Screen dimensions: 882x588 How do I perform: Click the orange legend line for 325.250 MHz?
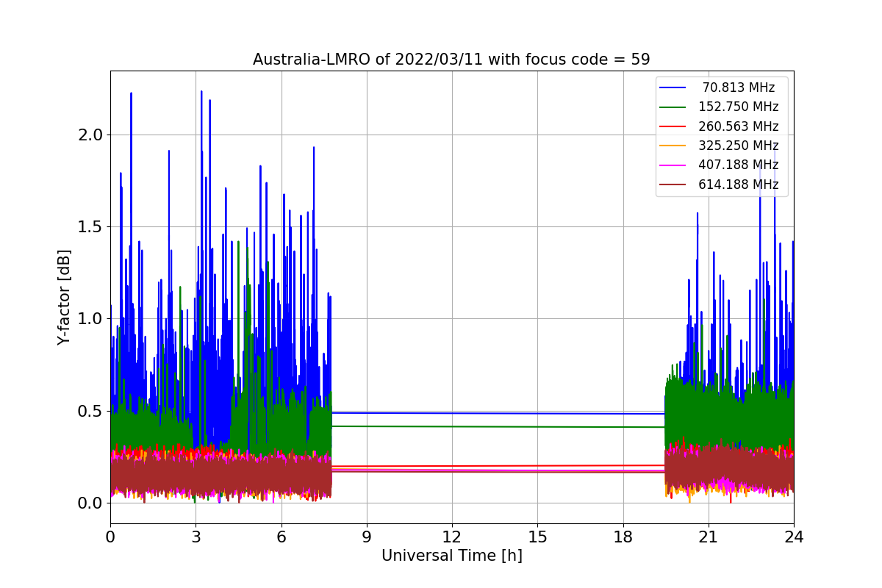point(673,146)
